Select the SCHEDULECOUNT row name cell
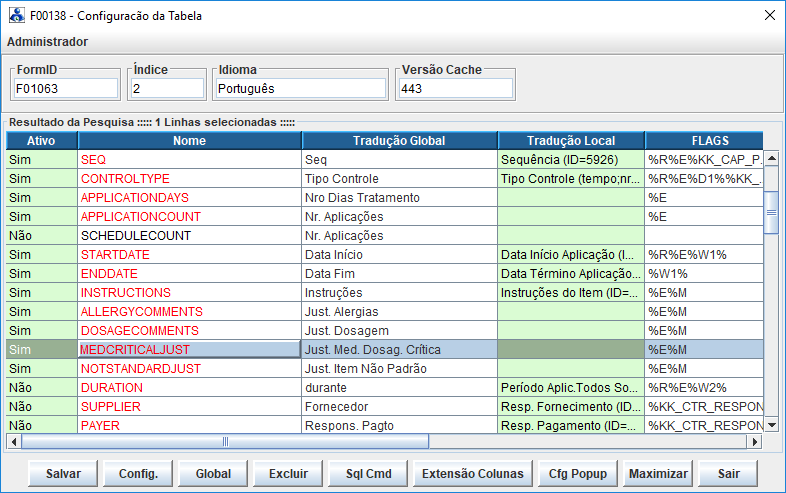786x493 pixels. 188,235
